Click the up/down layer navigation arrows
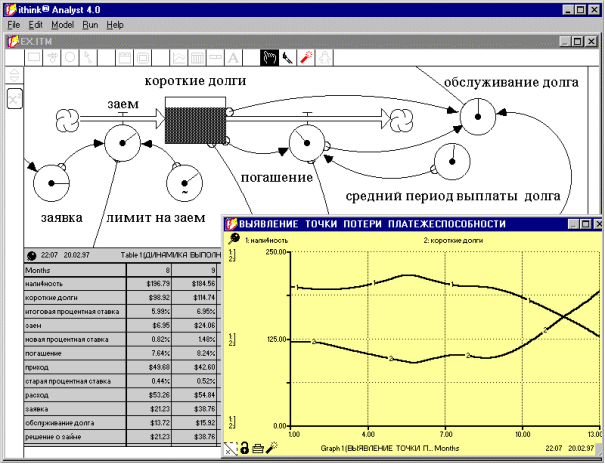Screen dimensions: 605x464 coord(14,75)
